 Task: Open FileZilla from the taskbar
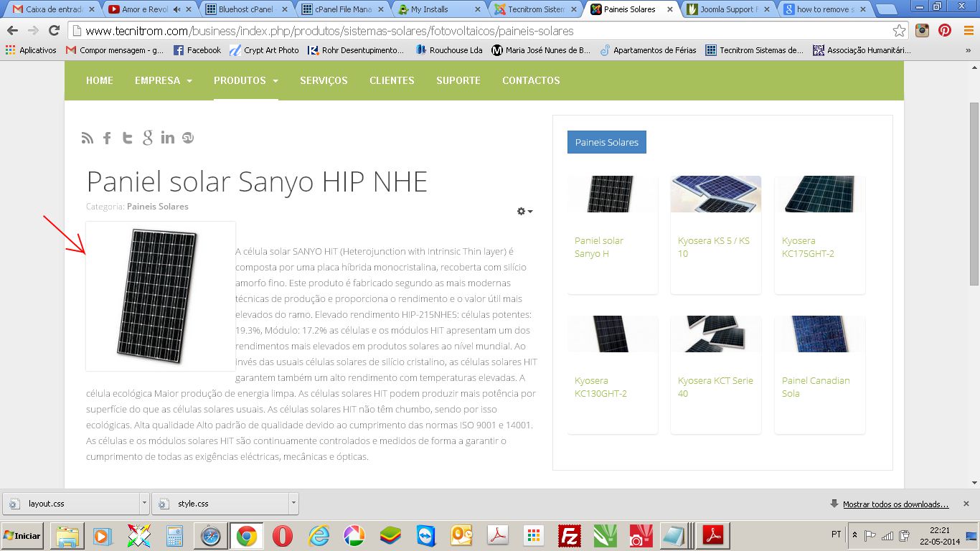coord(570,536)
